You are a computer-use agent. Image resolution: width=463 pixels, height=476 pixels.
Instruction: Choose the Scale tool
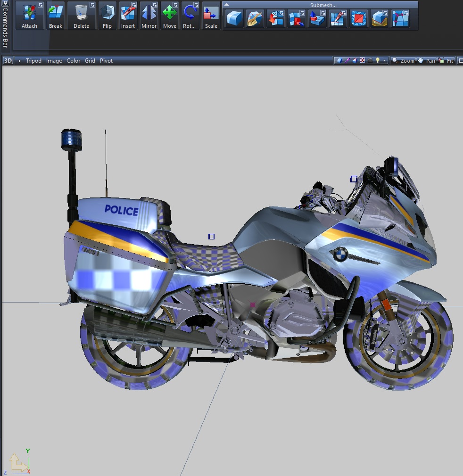coord(211,16)
